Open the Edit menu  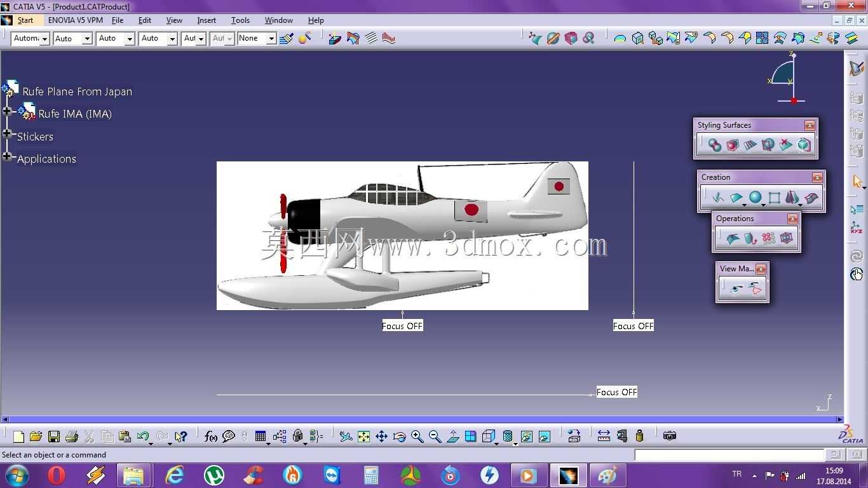[145, 20]
